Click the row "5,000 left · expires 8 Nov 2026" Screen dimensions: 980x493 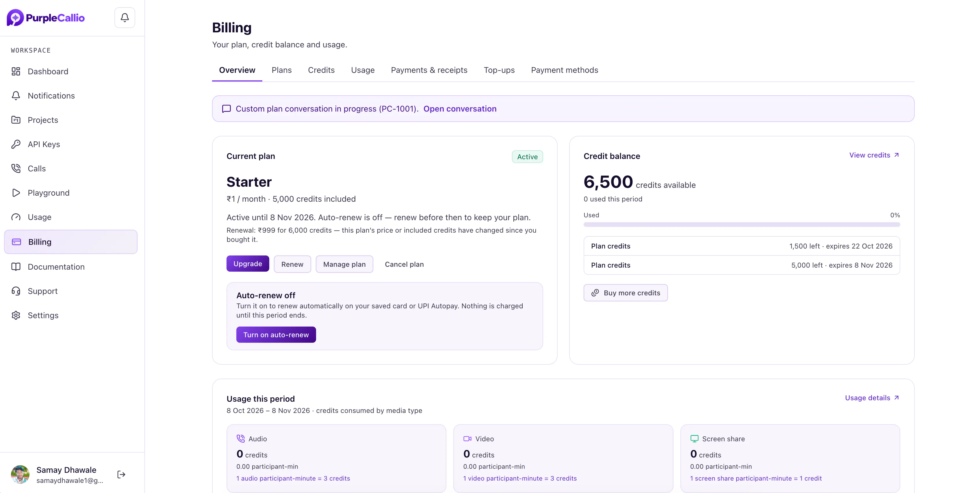[741, 265]
